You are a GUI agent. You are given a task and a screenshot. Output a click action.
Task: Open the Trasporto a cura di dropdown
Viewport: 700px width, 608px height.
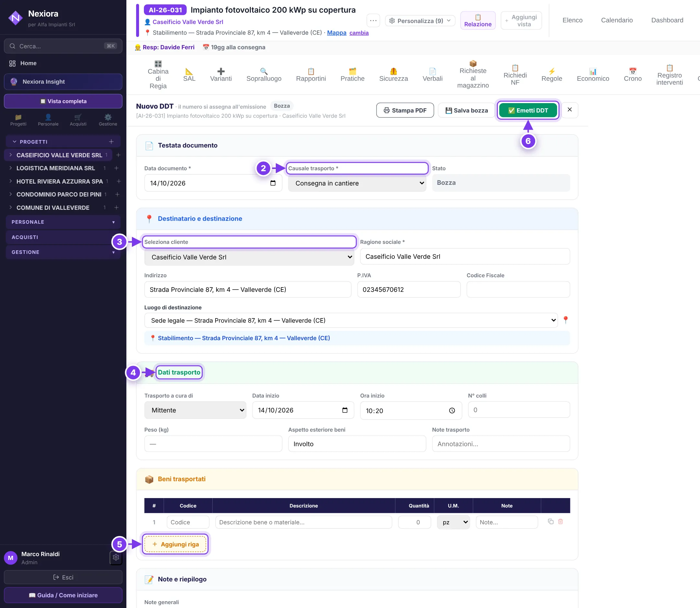tap(195, 410)
